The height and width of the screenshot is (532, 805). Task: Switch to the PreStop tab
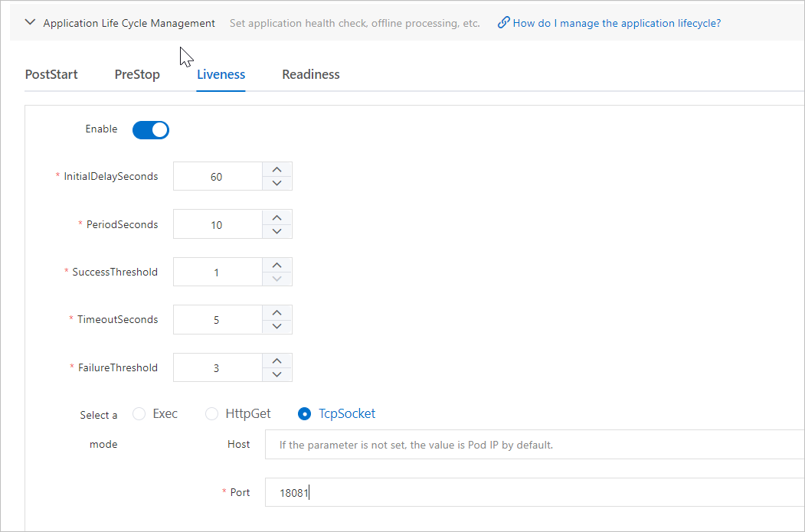click(x=137, y=74)
